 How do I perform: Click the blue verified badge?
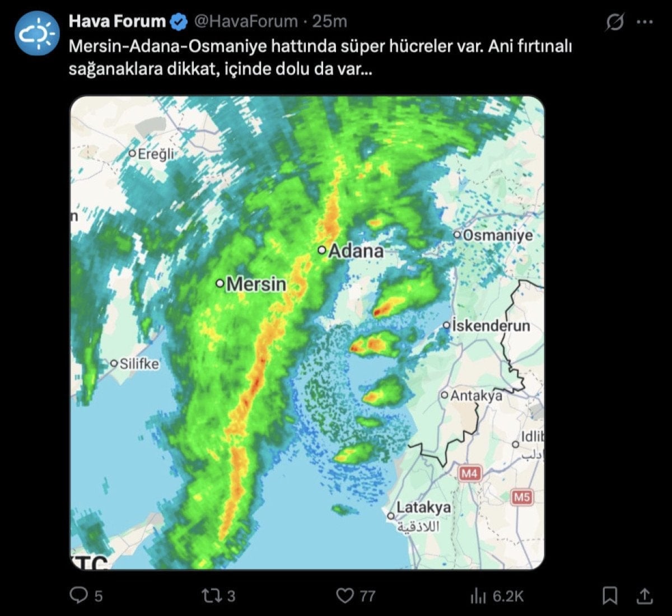(179, 22)
